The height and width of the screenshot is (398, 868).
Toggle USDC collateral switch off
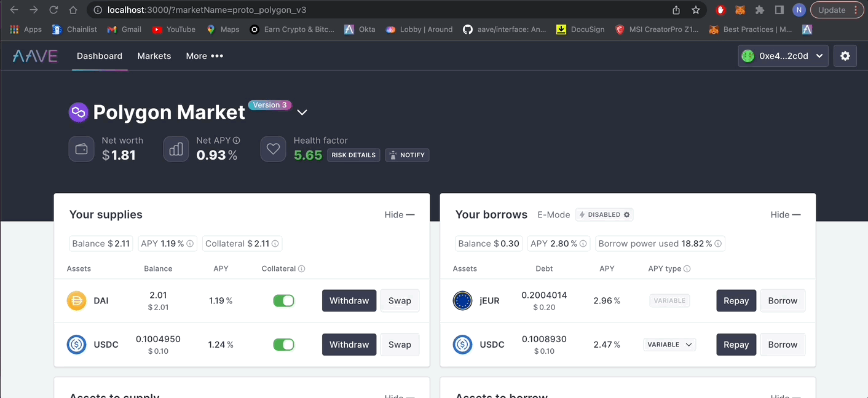click(x=283, y=345)
